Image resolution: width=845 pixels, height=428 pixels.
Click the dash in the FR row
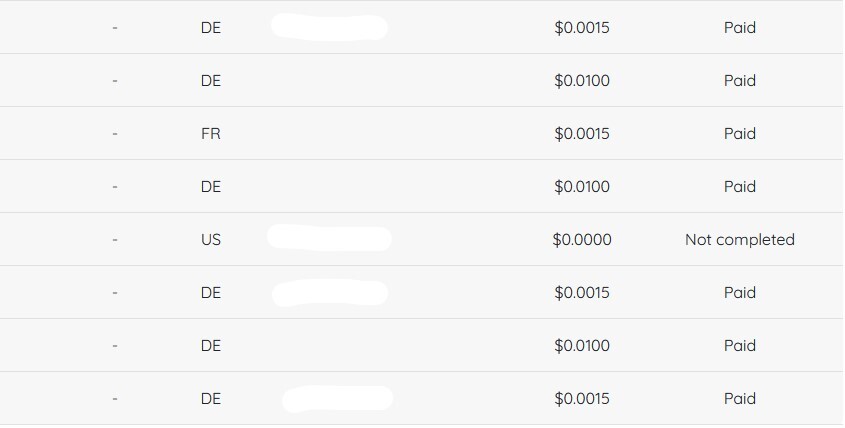(115, 134)
